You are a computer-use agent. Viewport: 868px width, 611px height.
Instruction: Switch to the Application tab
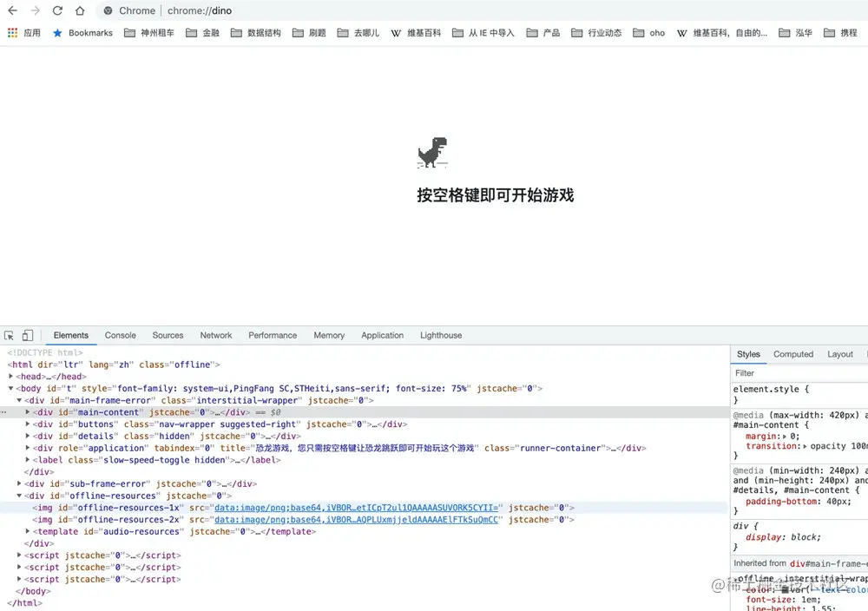pyautogui.click(x=382, y=335)
